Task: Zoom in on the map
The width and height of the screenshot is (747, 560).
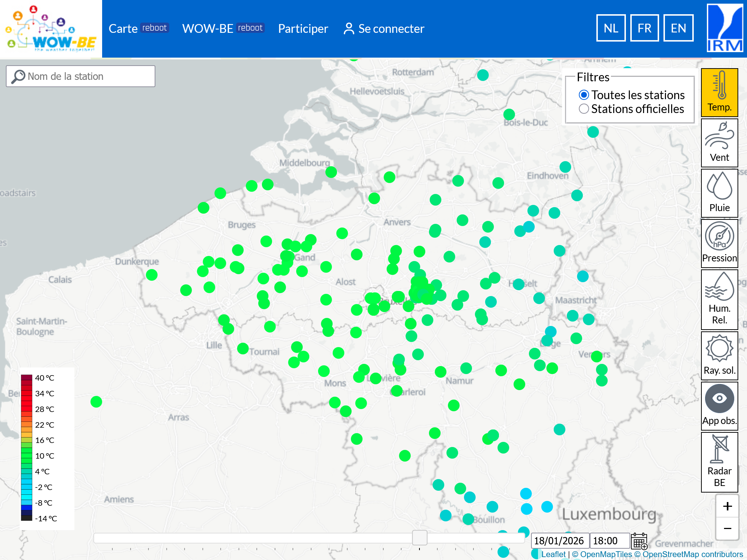Action: (727, 506)
